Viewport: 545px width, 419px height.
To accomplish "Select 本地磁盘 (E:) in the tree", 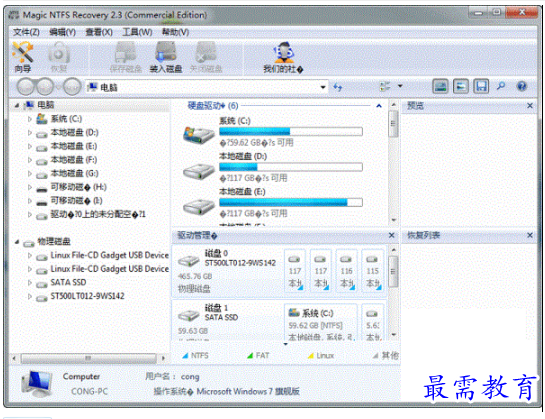I will click(74, 146).
